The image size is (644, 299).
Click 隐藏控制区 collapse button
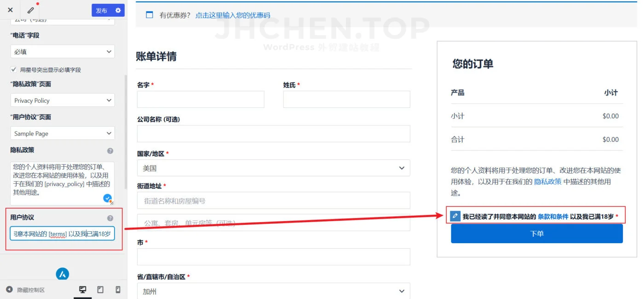click(x=26, y=290)
